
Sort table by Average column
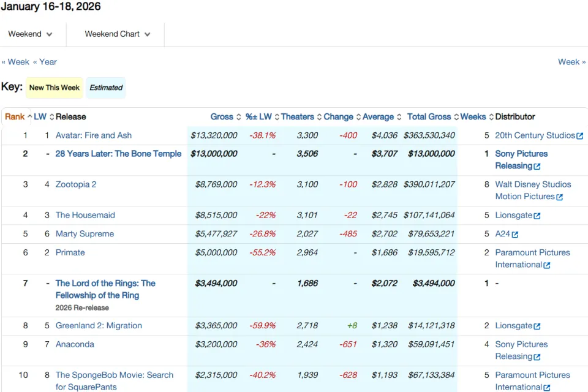382,116
